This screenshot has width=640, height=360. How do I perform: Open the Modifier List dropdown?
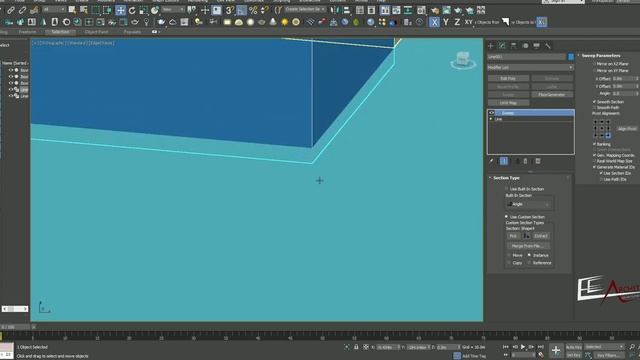[x=531, y=67]
